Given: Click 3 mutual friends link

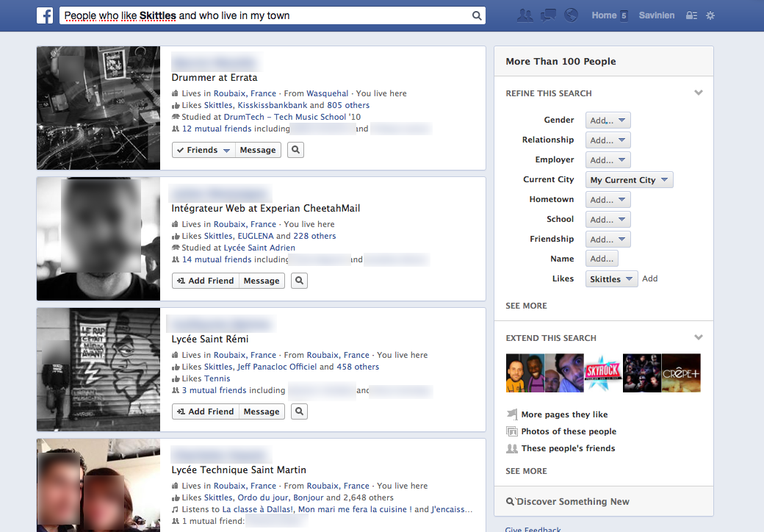Looking at the screenshot, I should [215, 390].
